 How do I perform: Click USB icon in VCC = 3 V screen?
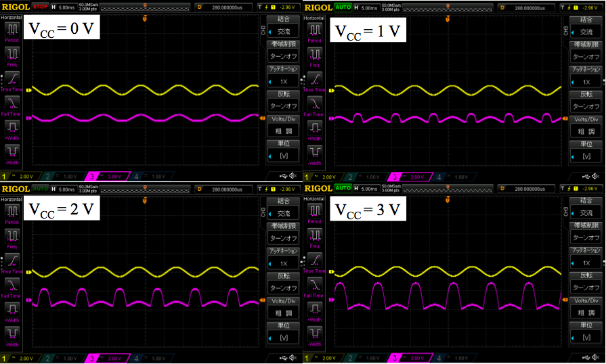[x=586, y=357]
